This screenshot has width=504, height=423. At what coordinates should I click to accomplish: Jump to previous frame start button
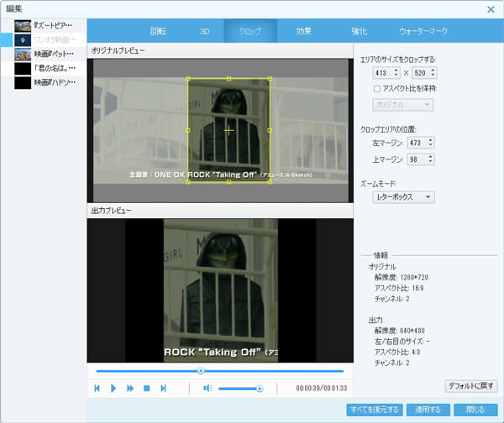97,389
